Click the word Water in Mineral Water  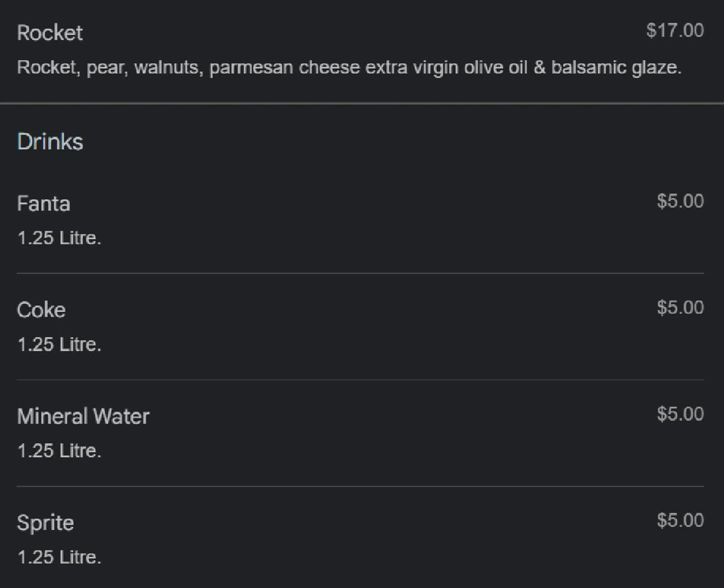pyautogui.click(x=121, y=416)
